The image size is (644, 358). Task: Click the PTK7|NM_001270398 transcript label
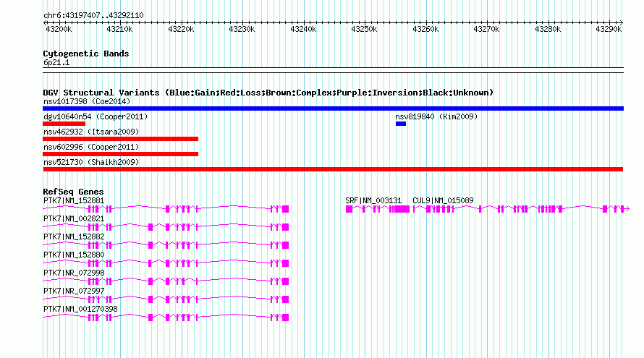tap(80, 309)
